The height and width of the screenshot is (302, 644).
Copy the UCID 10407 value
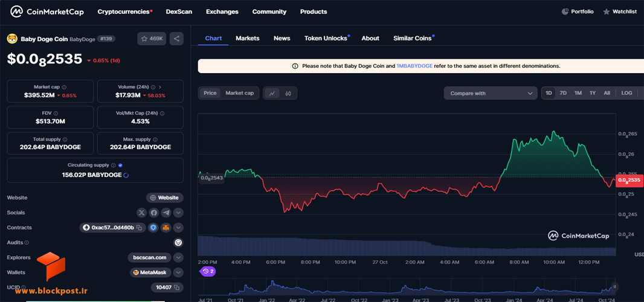click(x=176, y=288)
